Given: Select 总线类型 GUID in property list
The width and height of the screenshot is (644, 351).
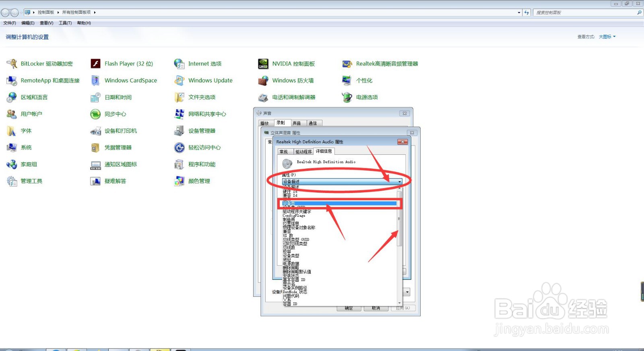Looking at the screenshot, I should coord(296,240).
